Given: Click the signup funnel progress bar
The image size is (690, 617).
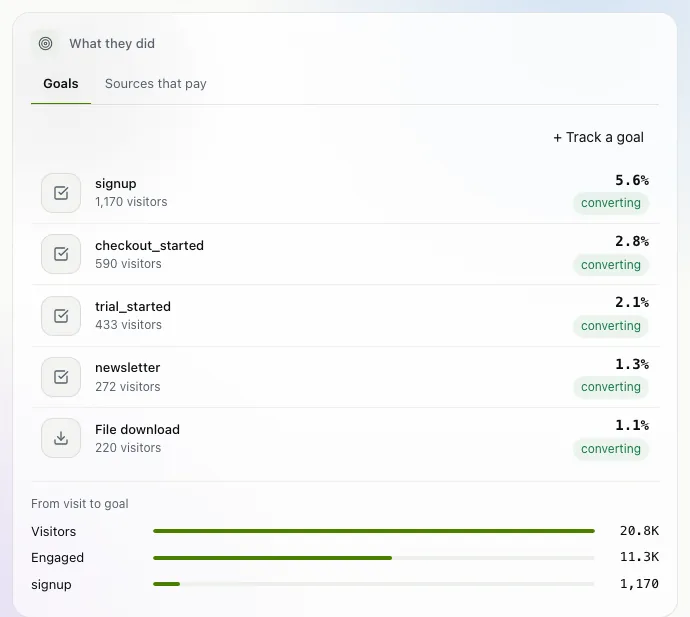Looking at the screenshot, I should (374, 584).
